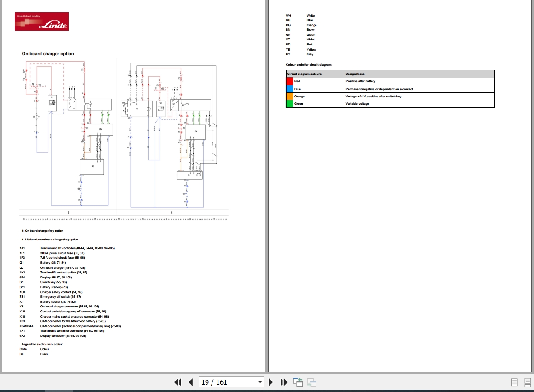Click the 'S1 Switch key' row
Image resolution: width=534 pixels, height=392 pixels.
click(x=43, y=282)
